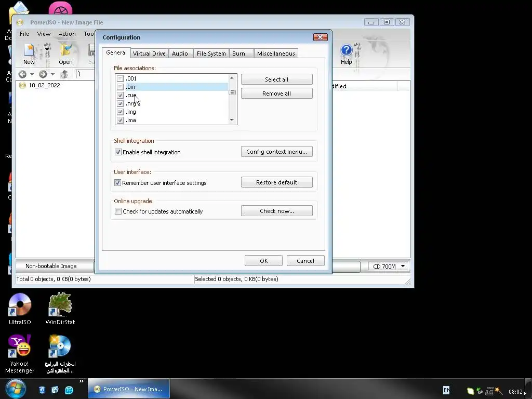The width and height of the screenshot is (532, 399).
Task: Switch to the Miscellaneous tab
Action: [x=276, y=54]
